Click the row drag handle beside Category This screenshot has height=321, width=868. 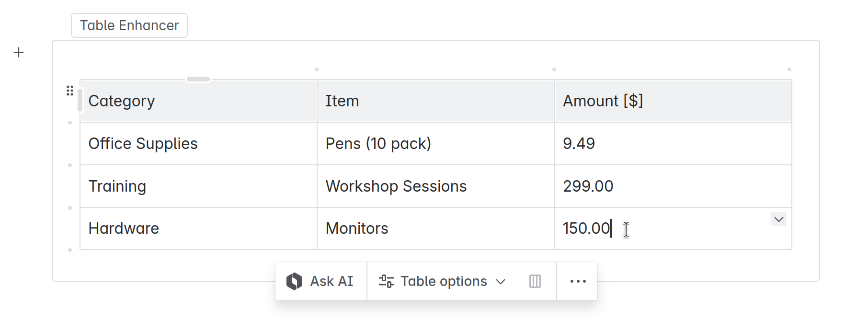point(70,91)
